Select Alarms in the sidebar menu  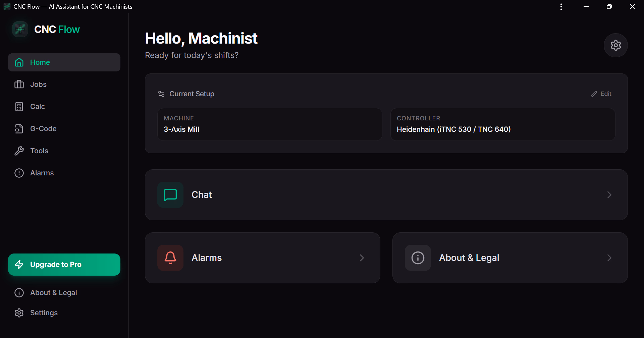[x=64, y=173]
